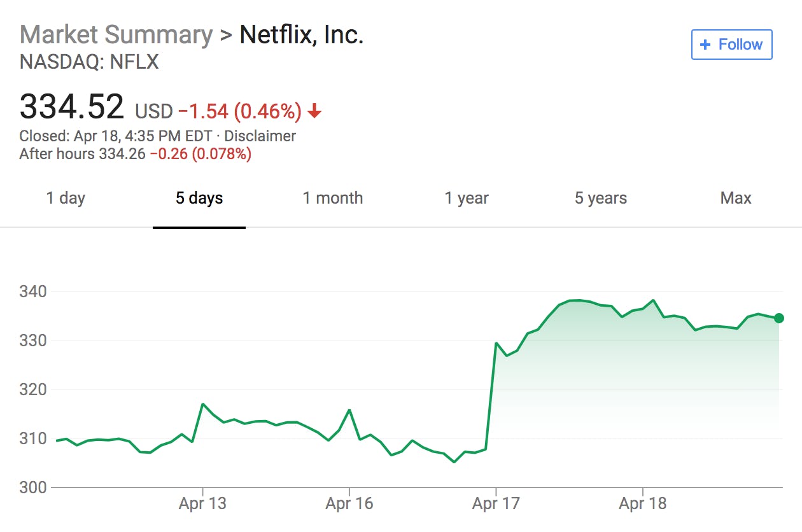Click the Apr 13 date label
The height and width of the screenshot is (532, 802).
coord(202,504)
